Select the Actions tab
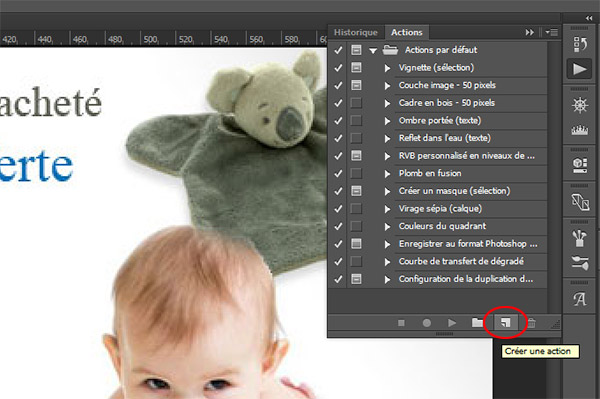Screen dimensions: 600x399 [x=406, y=33]
